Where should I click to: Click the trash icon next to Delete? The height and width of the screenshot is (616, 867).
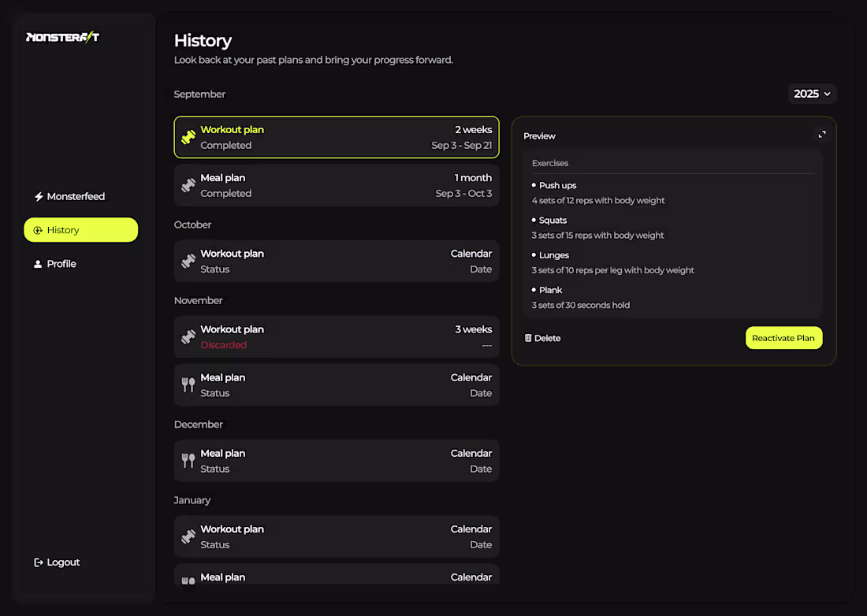[x=527, y=337]
